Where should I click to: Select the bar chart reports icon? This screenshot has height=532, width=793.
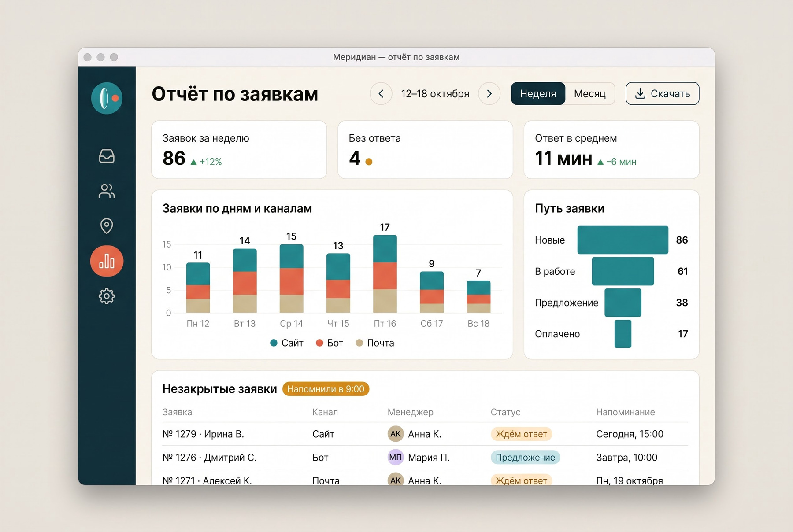(107, 261)
